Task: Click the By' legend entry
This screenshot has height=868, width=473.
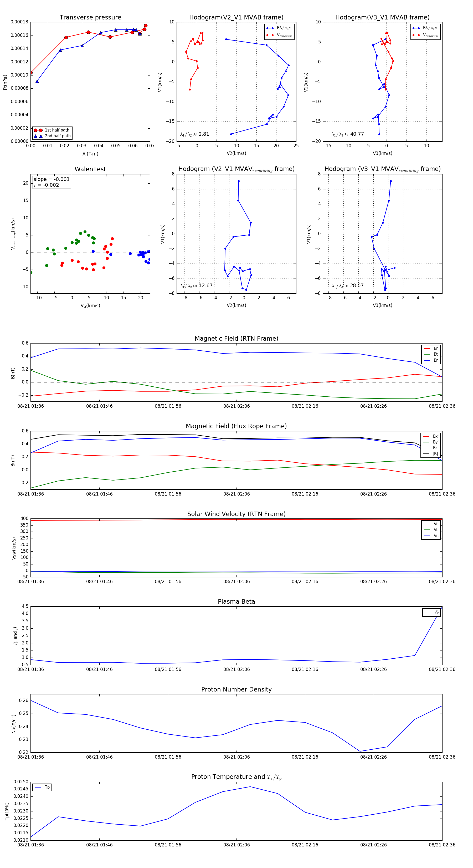Action: point(431,442)
